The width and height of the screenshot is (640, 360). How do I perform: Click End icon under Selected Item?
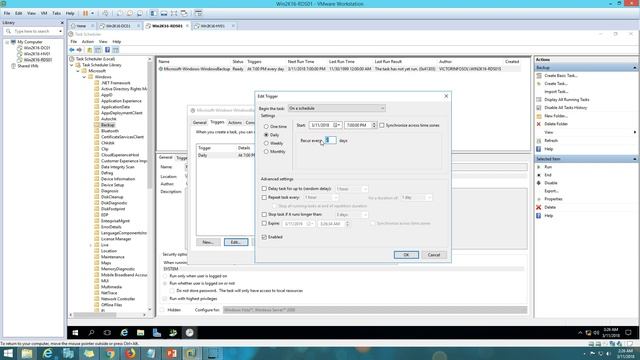539,175
